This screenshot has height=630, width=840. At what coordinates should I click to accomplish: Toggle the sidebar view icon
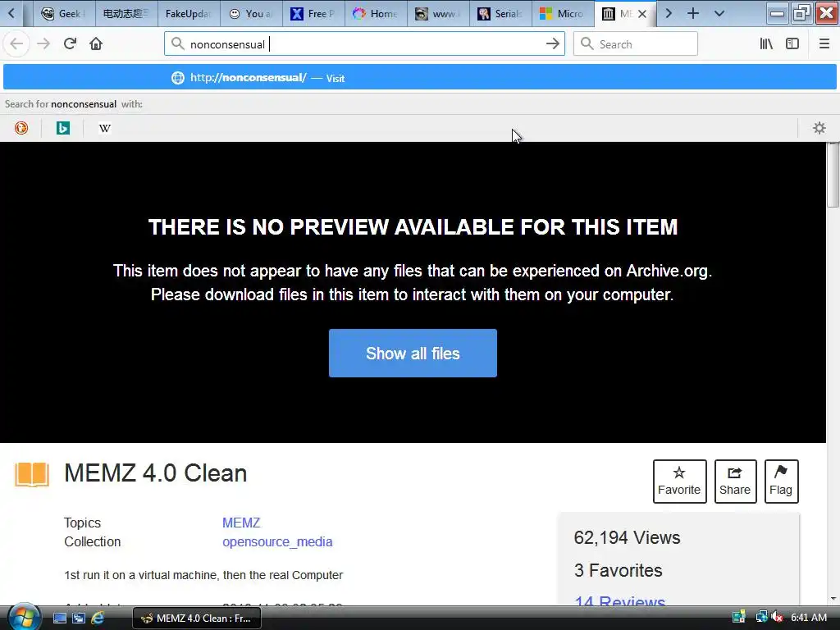click(792, 44)
